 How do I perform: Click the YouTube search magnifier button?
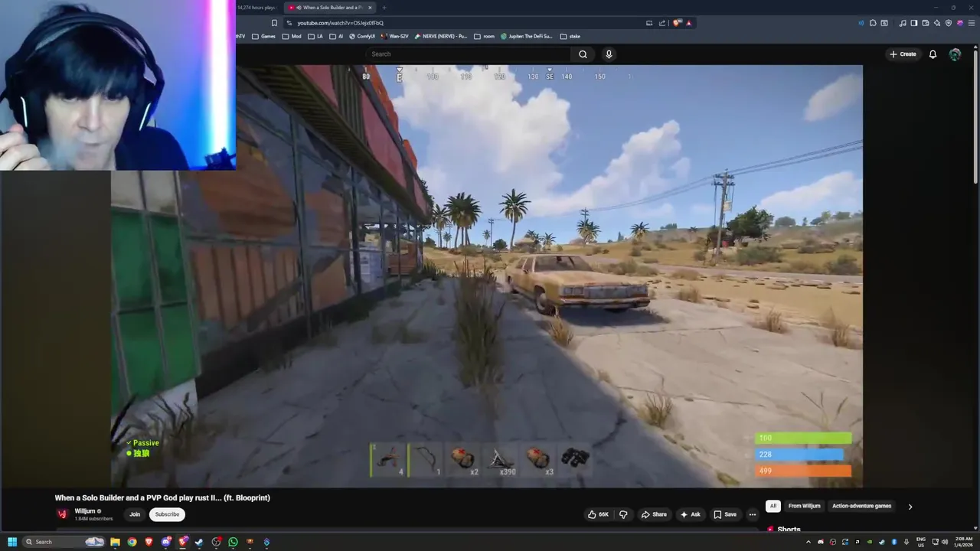coord(583,54)
